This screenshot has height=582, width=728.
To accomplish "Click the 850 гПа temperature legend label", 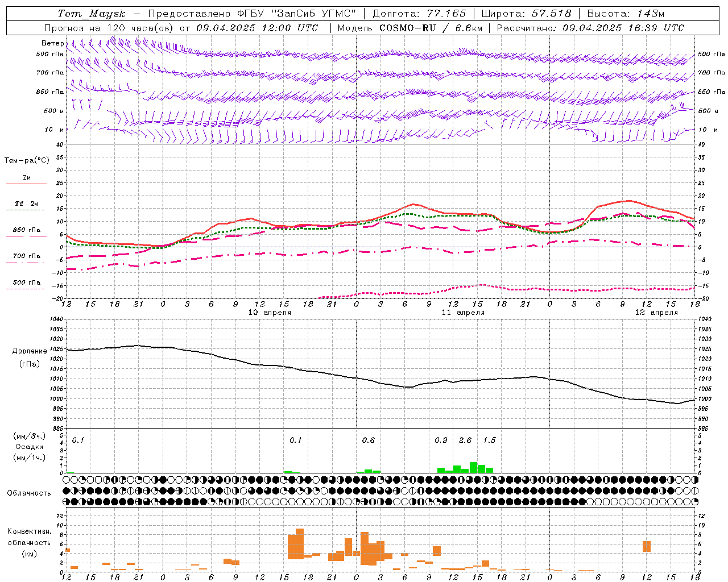I will (x=27, y=230).
